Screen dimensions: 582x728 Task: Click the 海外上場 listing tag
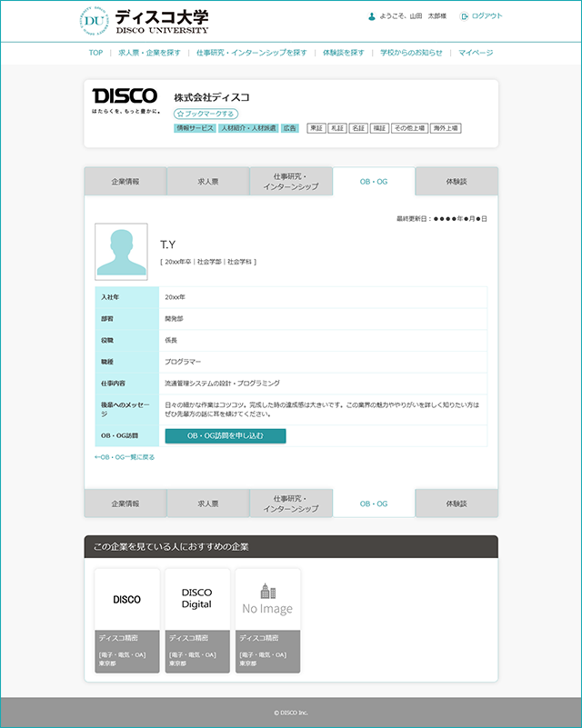pyautogui.click(x=446, y=128)
